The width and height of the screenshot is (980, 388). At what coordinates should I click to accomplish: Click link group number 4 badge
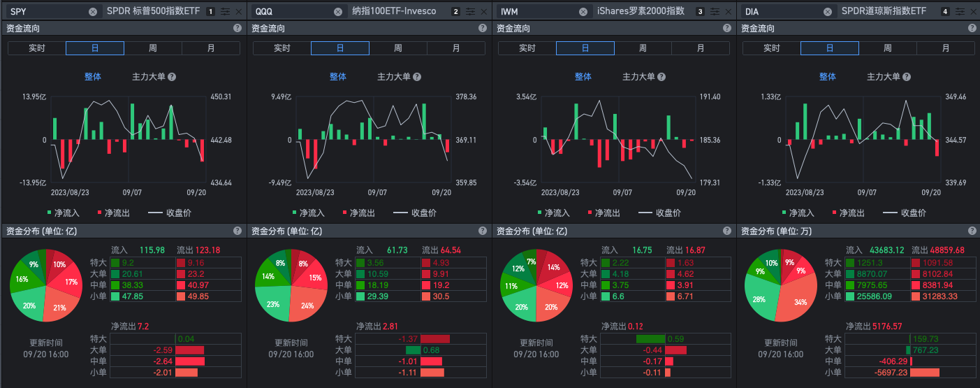945,12
